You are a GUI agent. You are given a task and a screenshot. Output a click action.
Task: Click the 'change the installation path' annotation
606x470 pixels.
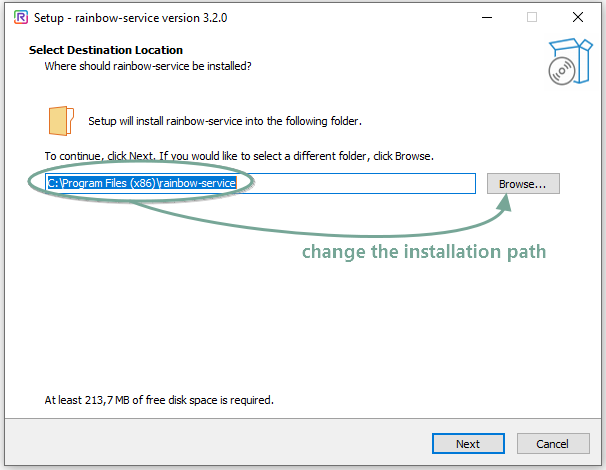(x=424, y=251)
